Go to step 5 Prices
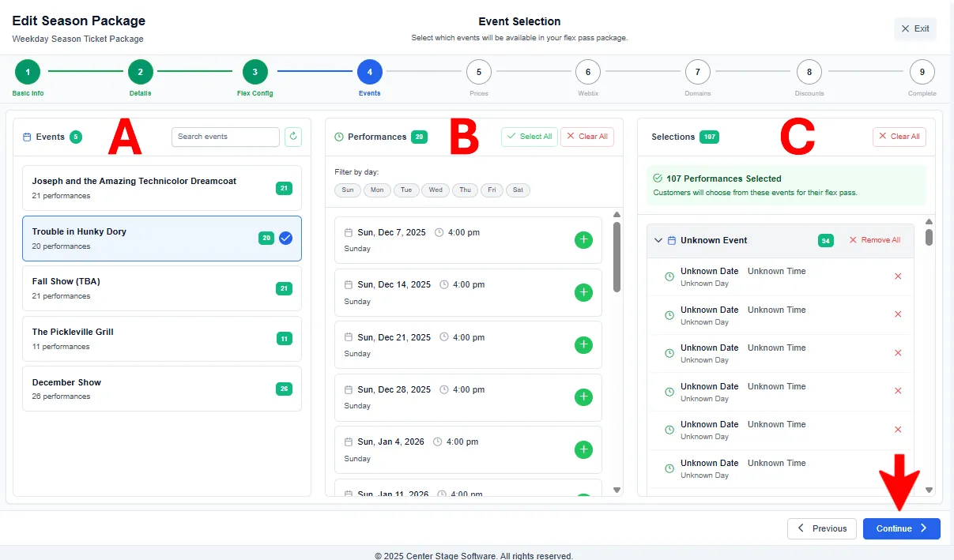 point(478,73)
